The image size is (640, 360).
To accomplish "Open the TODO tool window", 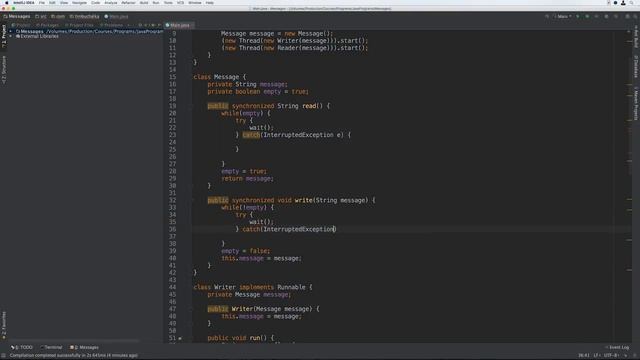I will coord(22,347).
